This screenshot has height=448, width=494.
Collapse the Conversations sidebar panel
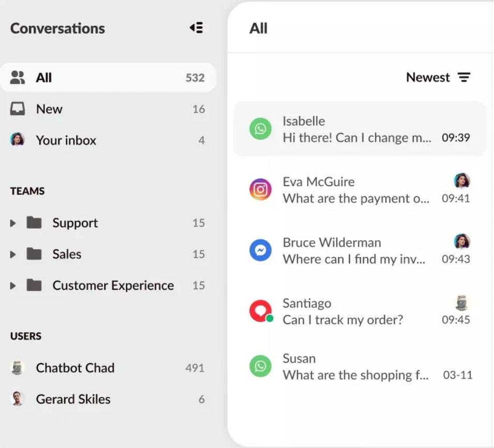(x=196, y=28)
